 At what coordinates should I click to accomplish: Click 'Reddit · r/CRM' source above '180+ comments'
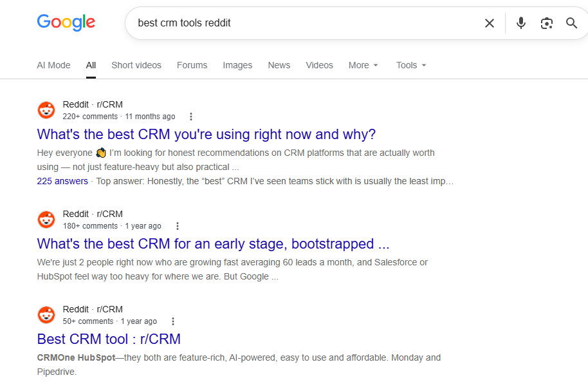93,214
